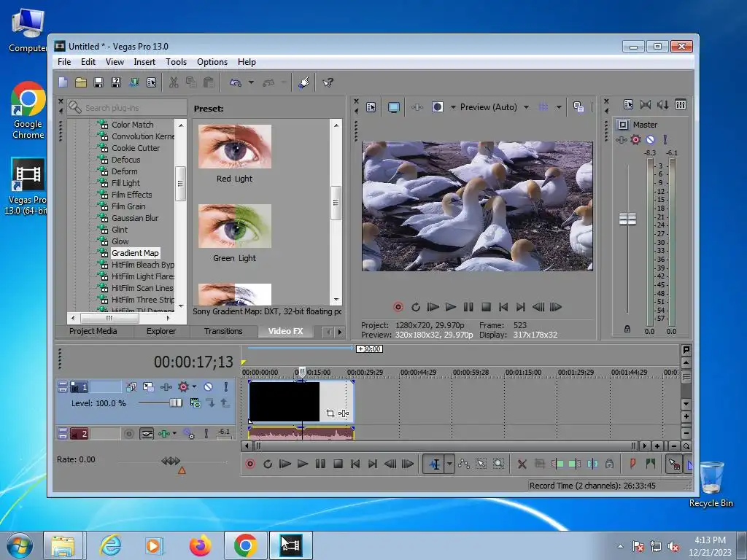Open the Normal Edit tool dropdown arrow

[x=449, y=464]
